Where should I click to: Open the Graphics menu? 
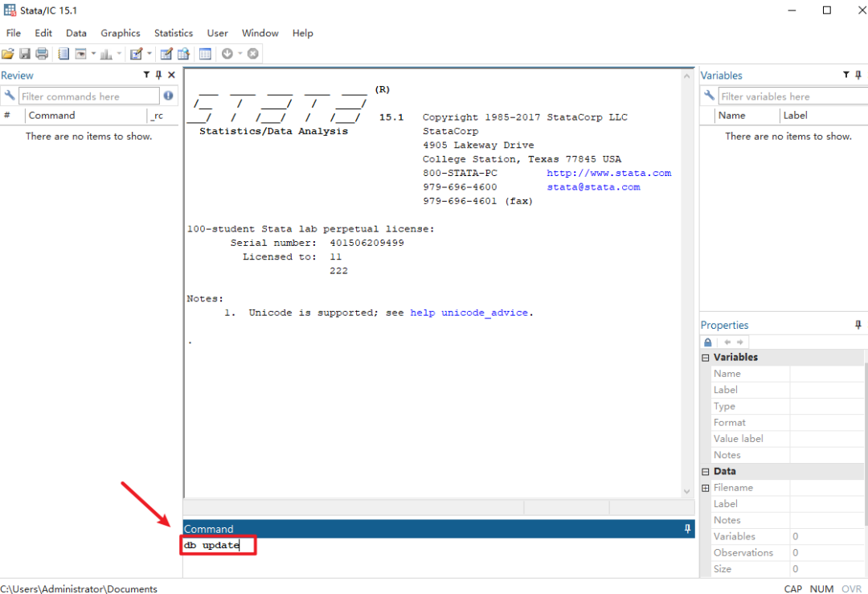121,33
